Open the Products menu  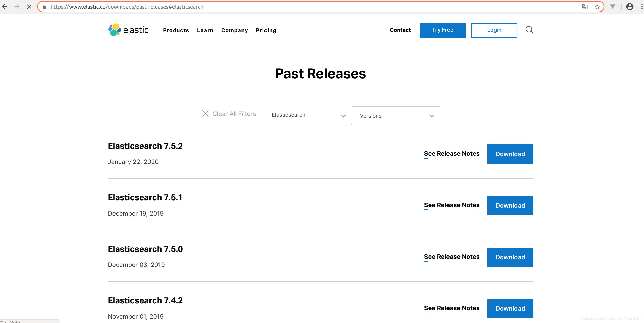point(176,30)
